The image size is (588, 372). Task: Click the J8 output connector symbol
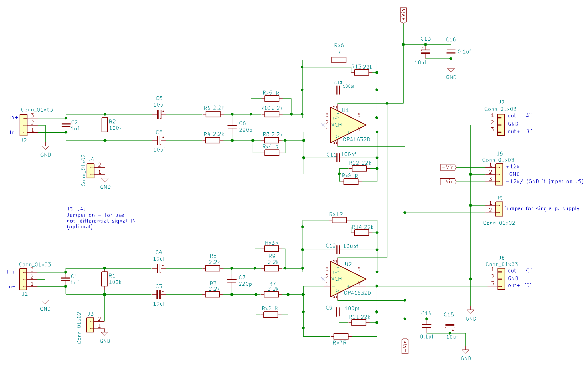[501, 279]
